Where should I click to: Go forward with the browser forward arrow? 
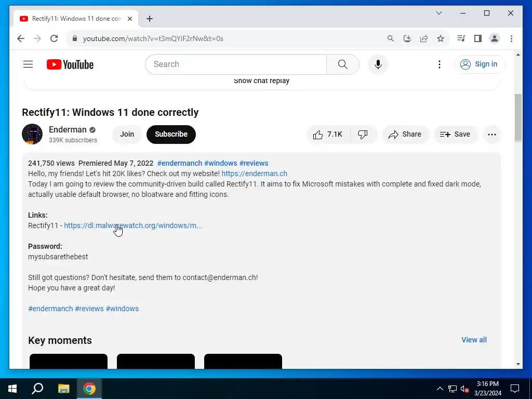pos(37,38)
